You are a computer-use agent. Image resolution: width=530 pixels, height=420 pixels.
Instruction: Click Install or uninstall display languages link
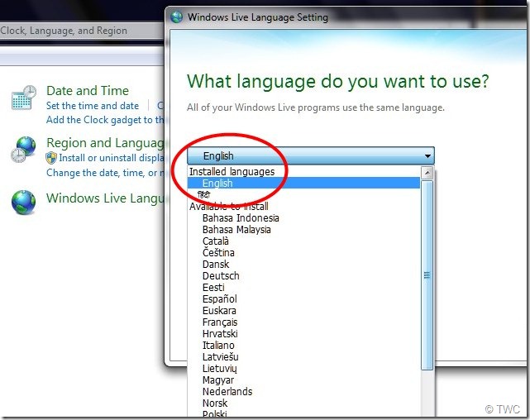click(x=112, y=158)
